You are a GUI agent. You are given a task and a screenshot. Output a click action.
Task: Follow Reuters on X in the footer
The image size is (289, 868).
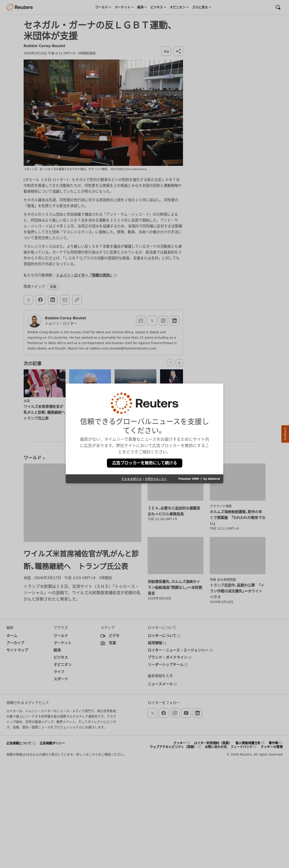point(152,713)
